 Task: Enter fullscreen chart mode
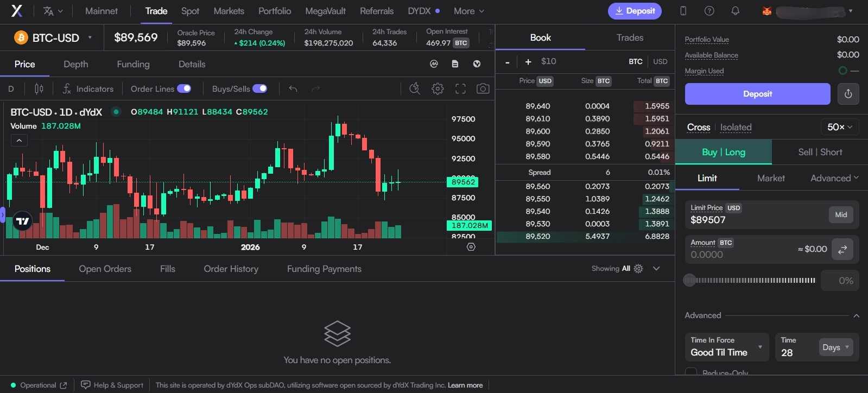point(460,89)
